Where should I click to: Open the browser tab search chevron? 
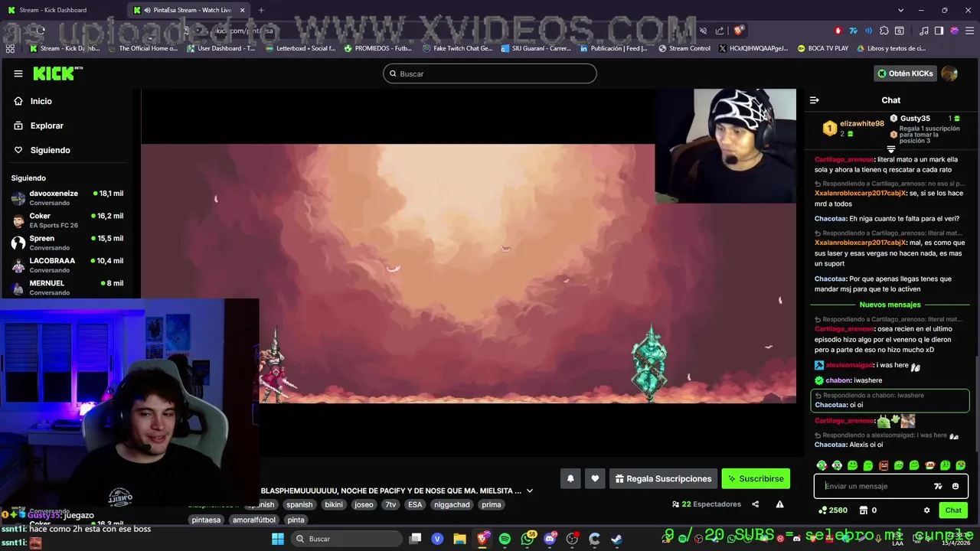tap(900, 10)
